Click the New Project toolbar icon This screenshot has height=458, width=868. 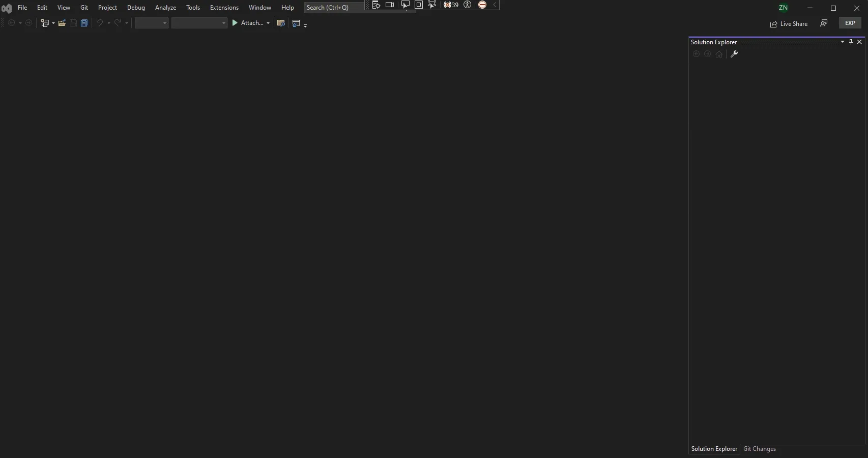click(45, 23)
